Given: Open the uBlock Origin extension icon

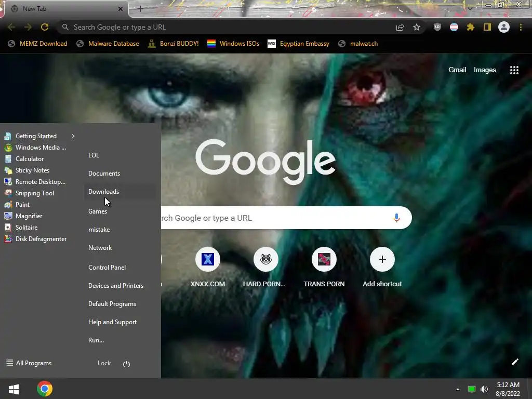Looking at the screenshot, I should (x=437, y=27).
